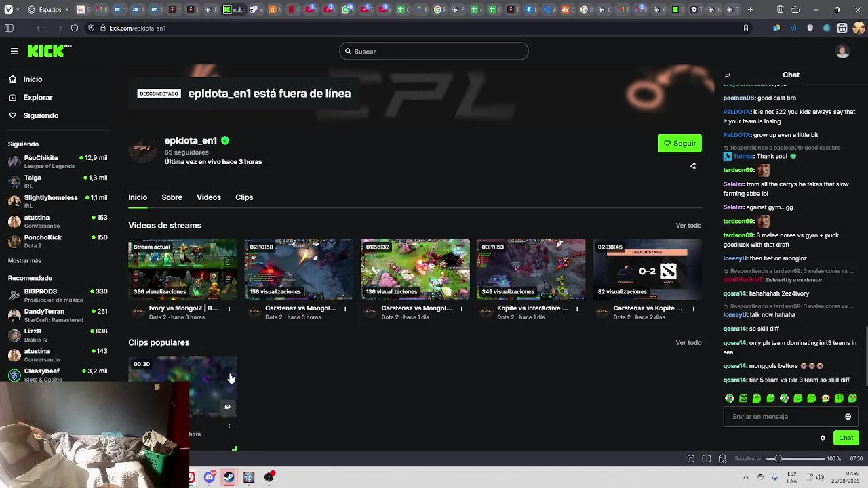868x488 pixels.
Task: Open the Discord icon in the taskbar
Action: click(x=210, y=477)
